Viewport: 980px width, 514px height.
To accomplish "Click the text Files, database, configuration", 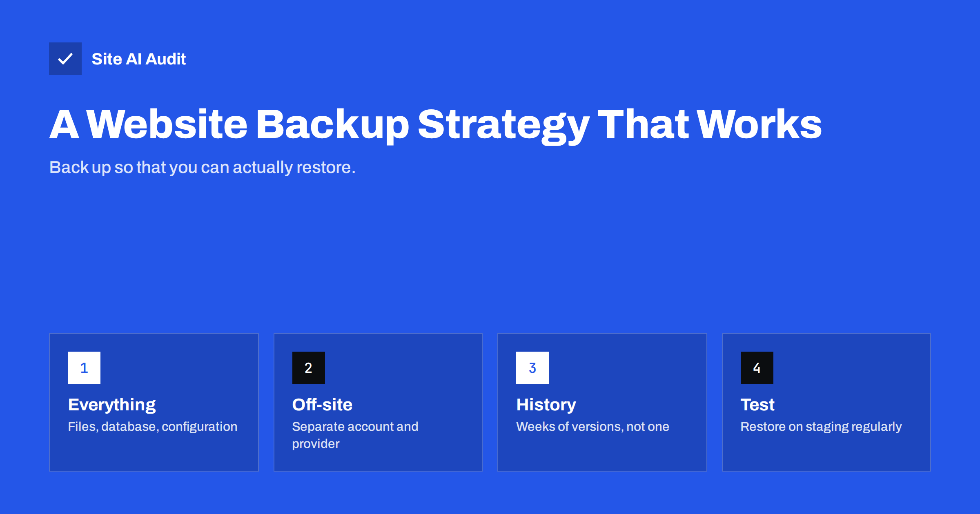I will tap(153, 427).
